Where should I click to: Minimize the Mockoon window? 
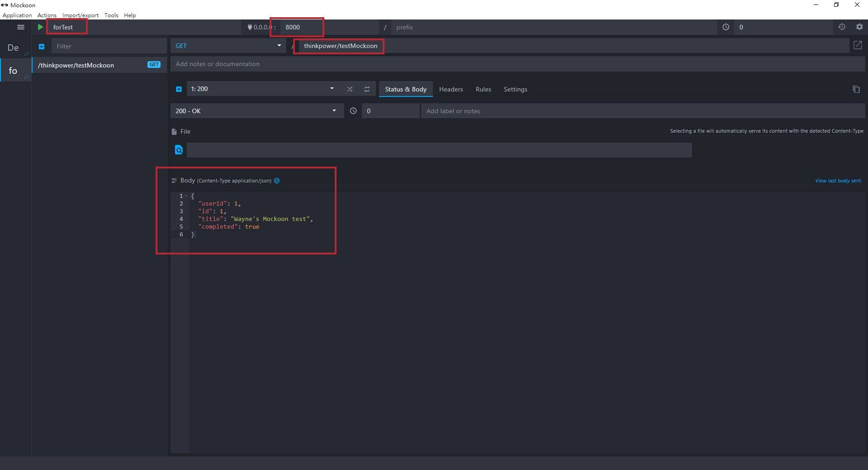[816, 5]
